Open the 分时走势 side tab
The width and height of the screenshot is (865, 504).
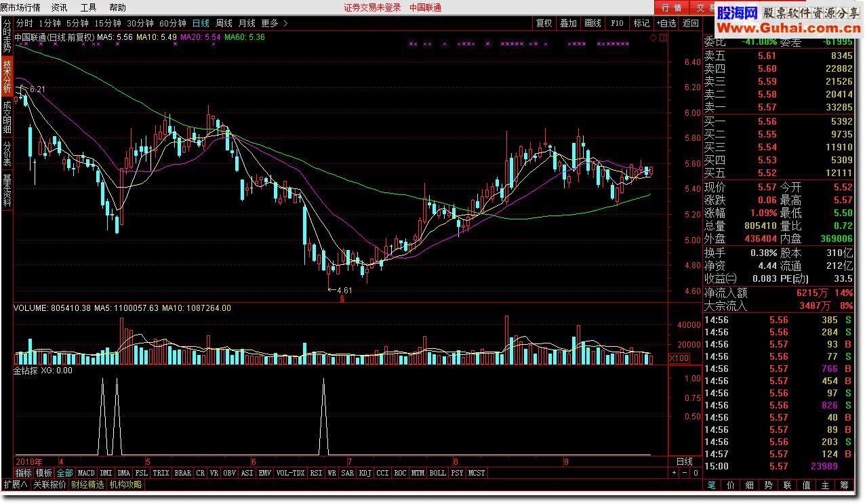pyautogui.click(x=6, y=35)
